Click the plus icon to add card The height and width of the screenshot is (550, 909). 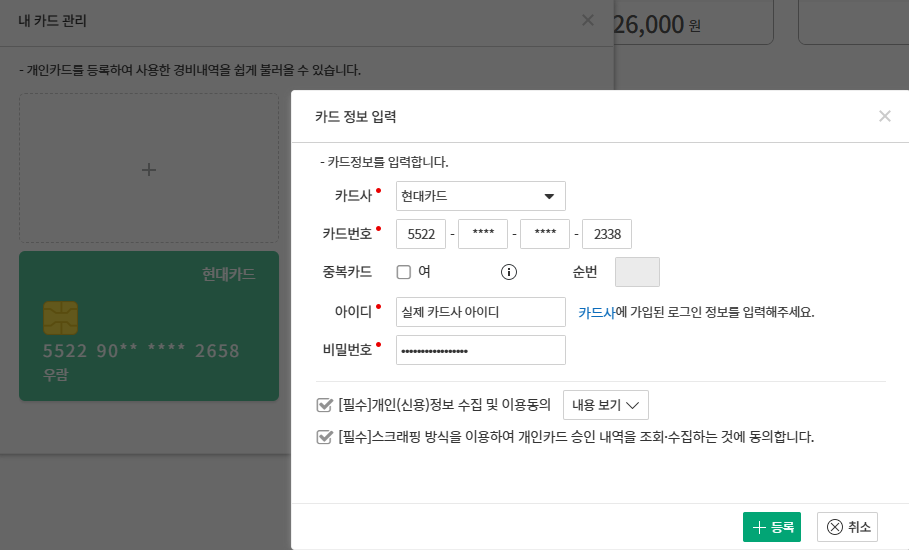tap(149, 170)
